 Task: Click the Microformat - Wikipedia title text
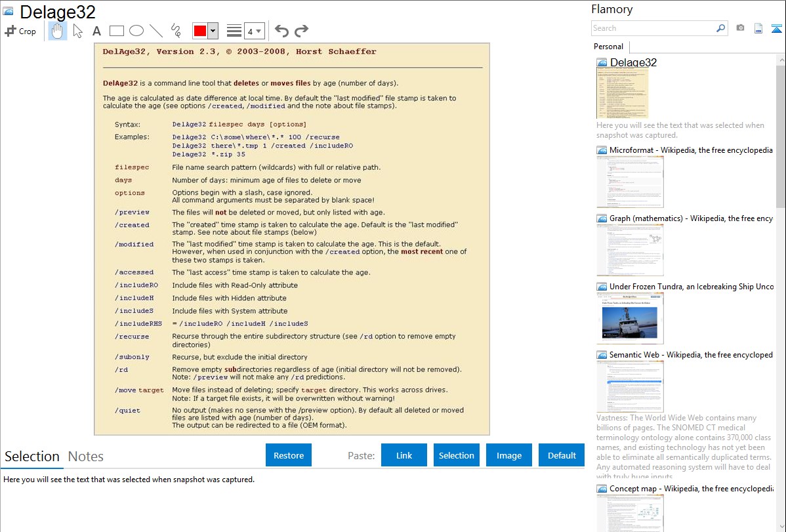[691, 150]
